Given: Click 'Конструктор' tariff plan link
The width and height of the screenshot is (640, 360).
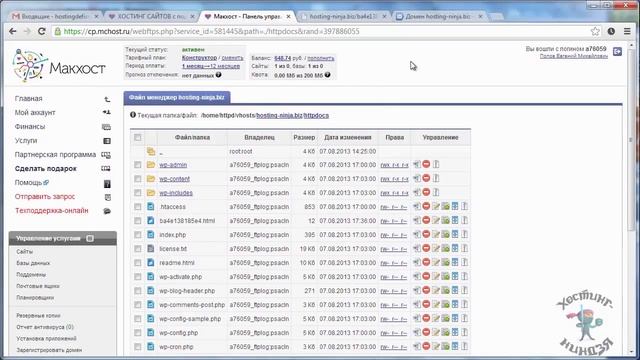Looking at the screenshot, I should pos(199,58).
